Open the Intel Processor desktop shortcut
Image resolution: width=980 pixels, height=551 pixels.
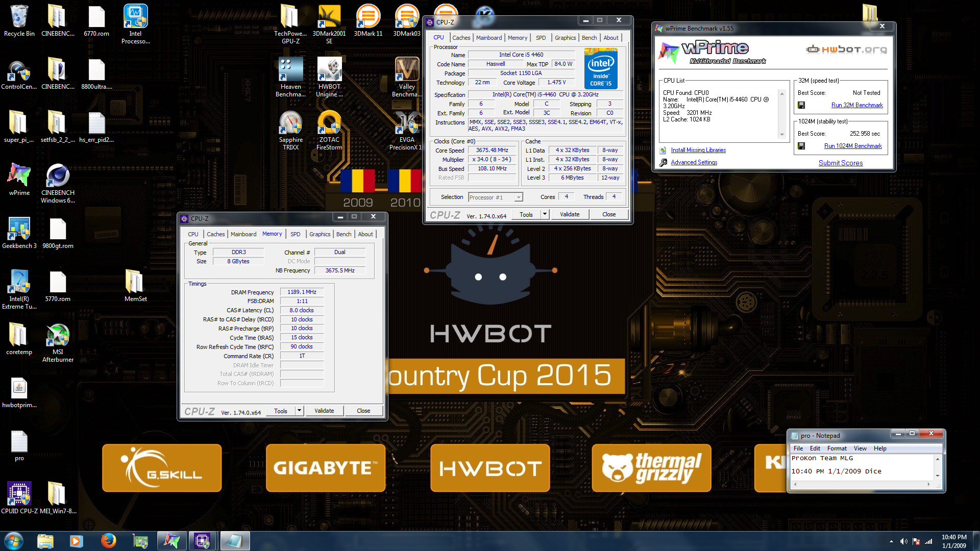coord(135,23)
